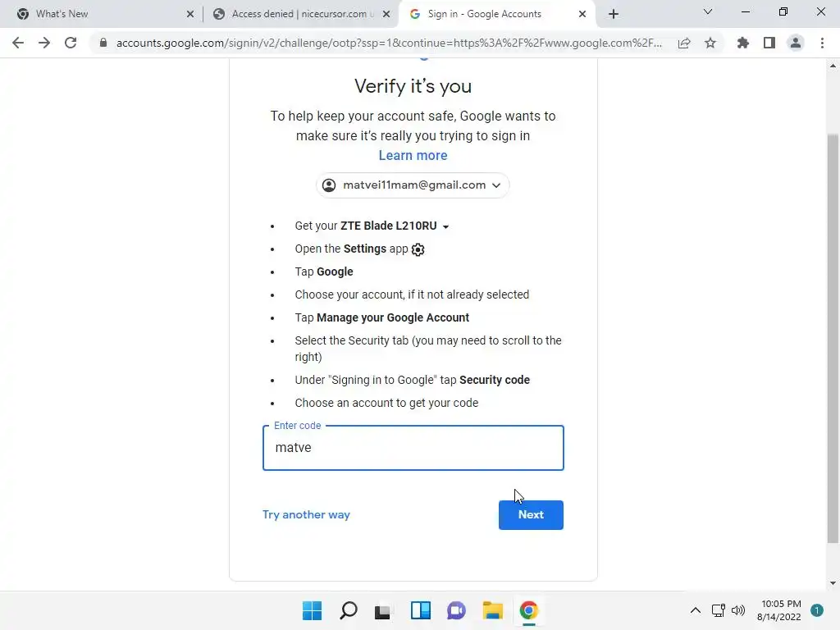The image size is (840, 630).
Task: Open network status tray icon
Action: [x=719, y=610]
